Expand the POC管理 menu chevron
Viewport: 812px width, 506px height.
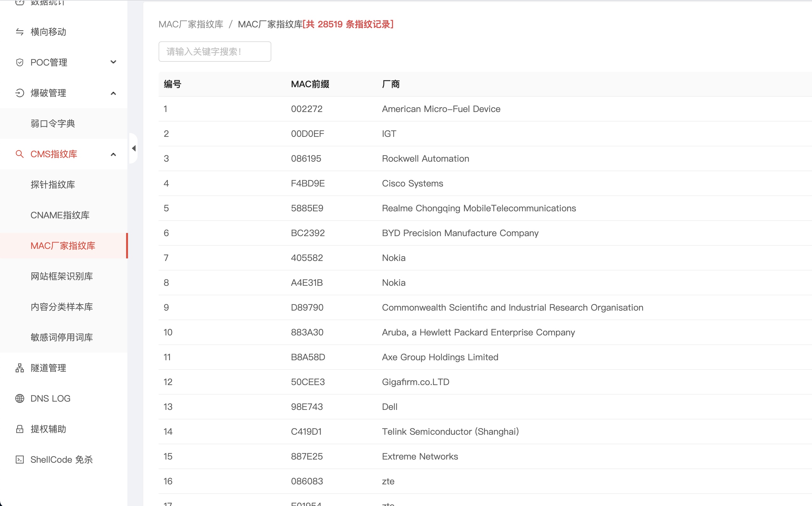[x=113, y=62]
